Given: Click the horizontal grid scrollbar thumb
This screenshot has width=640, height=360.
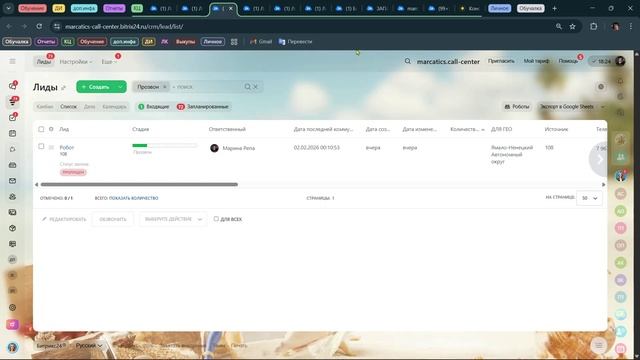Looking at the screenshot, I should click(x=139, y=184).
